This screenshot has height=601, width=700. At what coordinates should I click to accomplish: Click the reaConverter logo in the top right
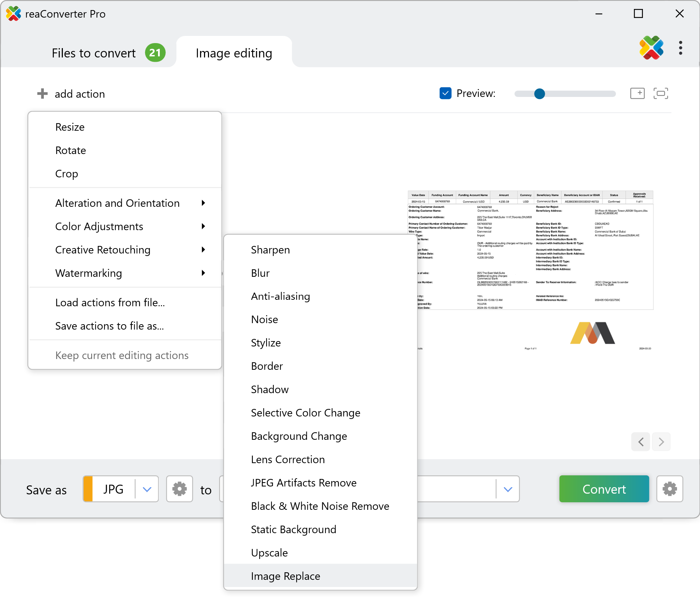pyautogui.click(x=651, y=48)
